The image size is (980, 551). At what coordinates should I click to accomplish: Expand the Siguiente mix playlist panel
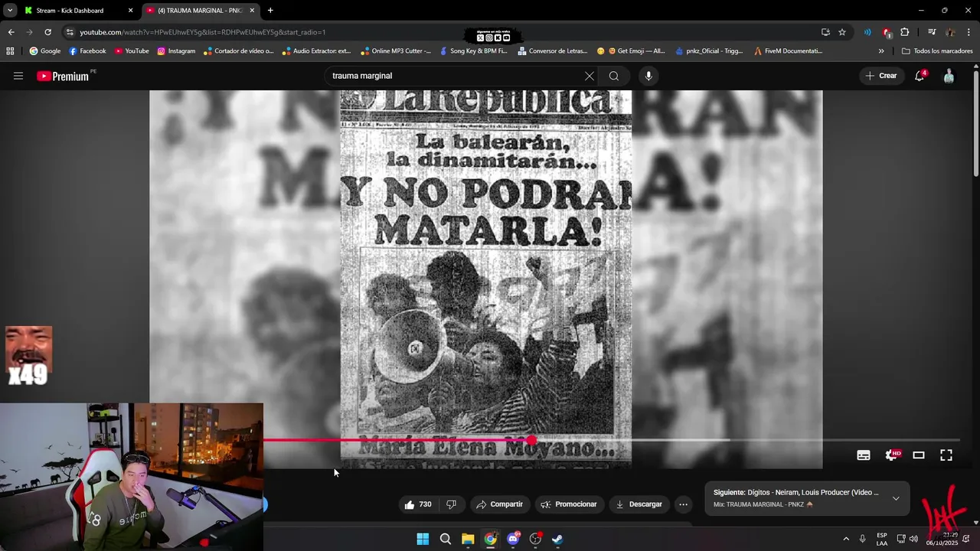coord(896,498)
